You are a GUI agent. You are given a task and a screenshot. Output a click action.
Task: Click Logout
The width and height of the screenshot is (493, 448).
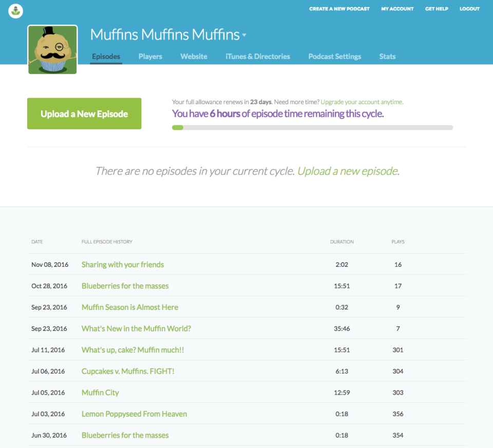pos(469,9)
